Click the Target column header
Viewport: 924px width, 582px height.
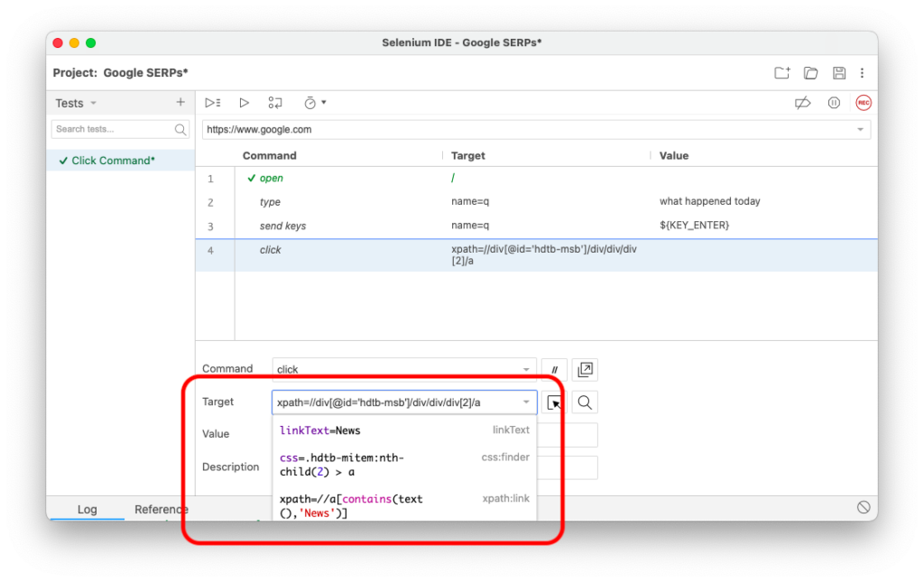point(468,155)
